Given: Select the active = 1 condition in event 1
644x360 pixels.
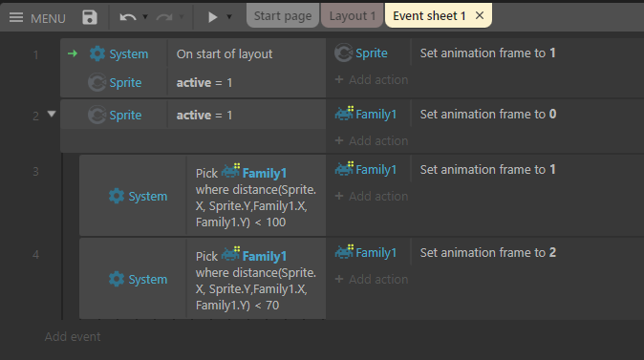Looking at the screenshot, I should (204, 82).
